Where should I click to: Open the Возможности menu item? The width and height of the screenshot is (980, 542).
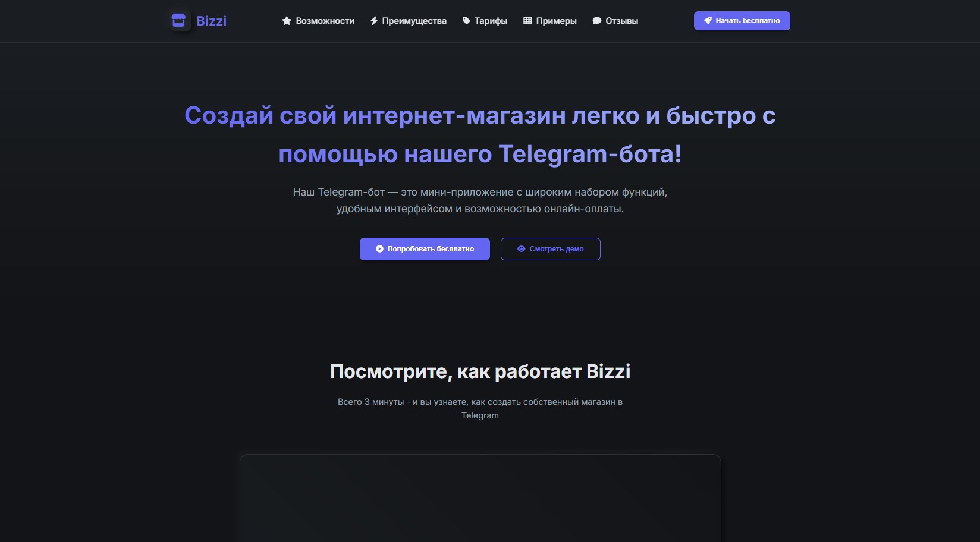coord(325,21)
